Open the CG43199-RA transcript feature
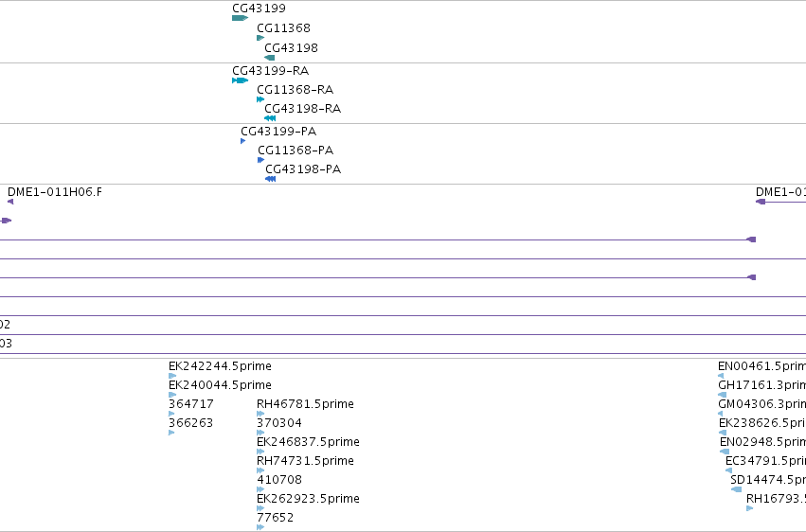The width and height of the screenshot is (806, 532). coord(240,80)
